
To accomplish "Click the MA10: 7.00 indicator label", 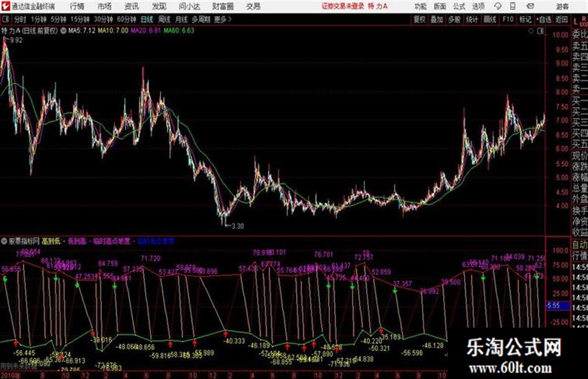I will point(113,30).
